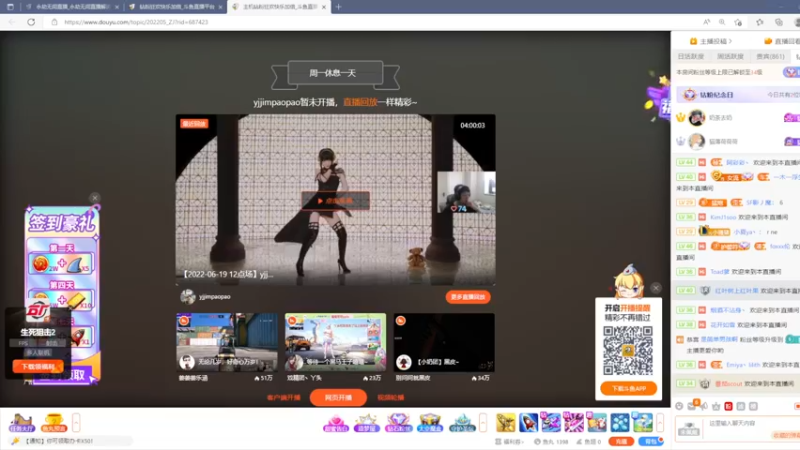Reload the page with the refresh icon
Screen dimensions: 800x450
coord(31,22)
